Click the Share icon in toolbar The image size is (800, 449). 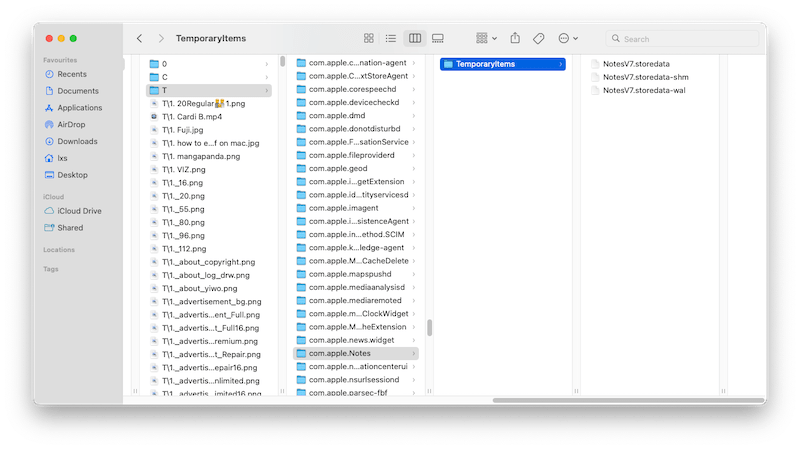click(515, 39)
